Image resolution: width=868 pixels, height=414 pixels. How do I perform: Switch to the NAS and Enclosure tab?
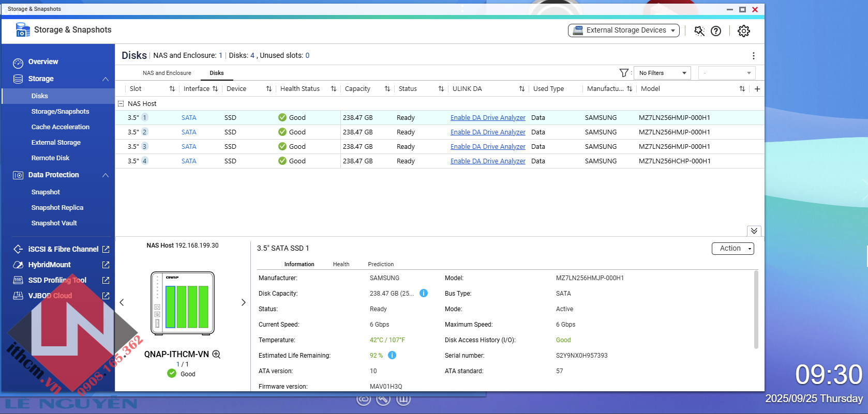point(167,73)
